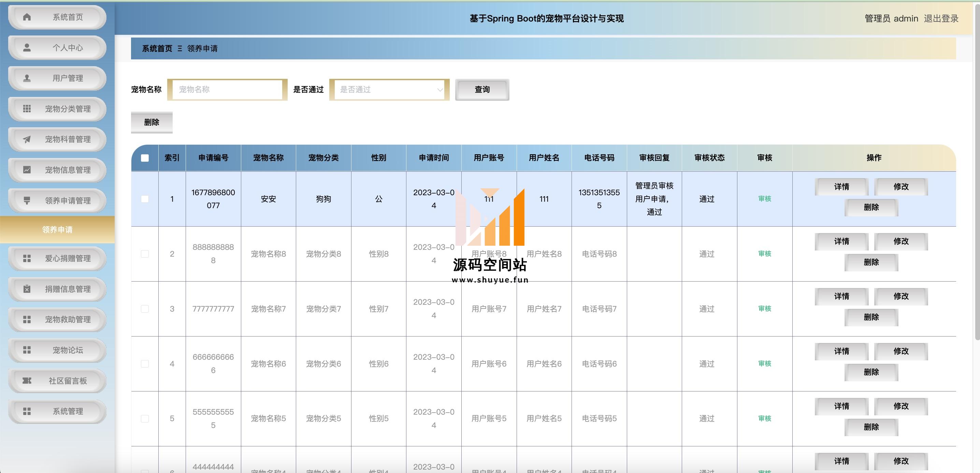Image resolution: width=980 pixels, height=473 pixels.
Task: Click the paper plane icon beside 宠物科普管理
Action: [x=27, y=139]
